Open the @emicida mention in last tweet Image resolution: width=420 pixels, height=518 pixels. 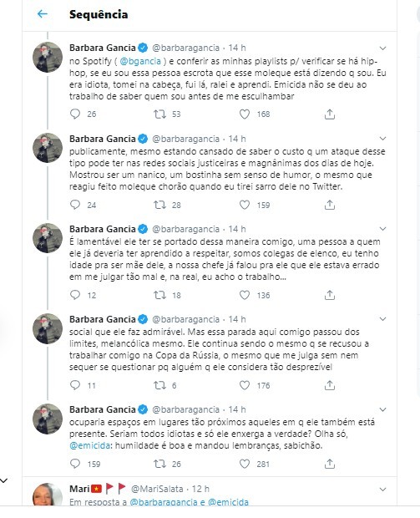[x=90, y=445]
